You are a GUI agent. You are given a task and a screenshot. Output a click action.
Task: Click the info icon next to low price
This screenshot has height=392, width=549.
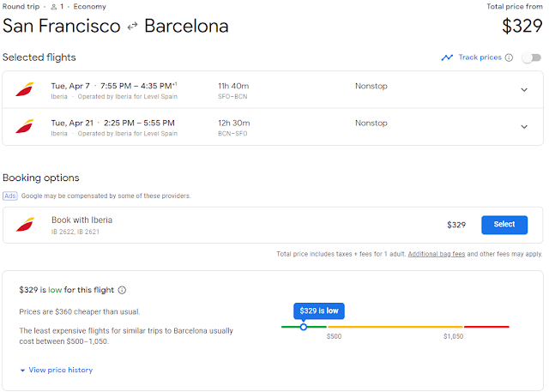(x=122, y=290)
